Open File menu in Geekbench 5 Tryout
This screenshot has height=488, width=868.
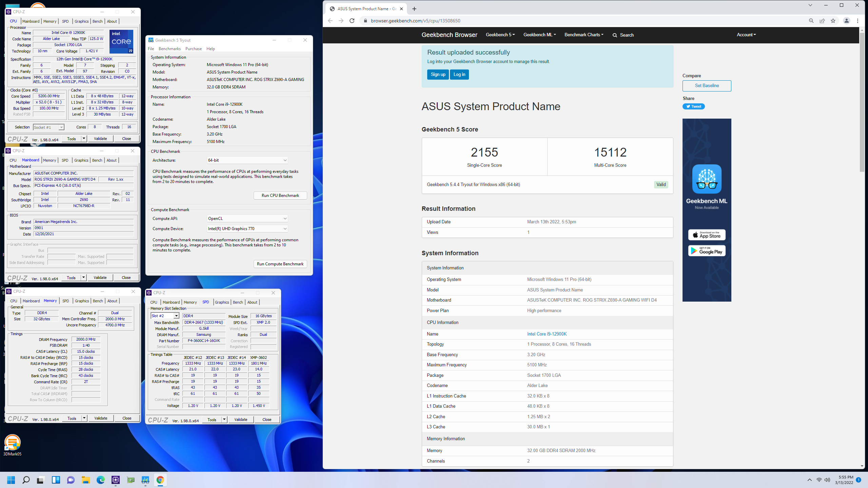tap(151, 49)
